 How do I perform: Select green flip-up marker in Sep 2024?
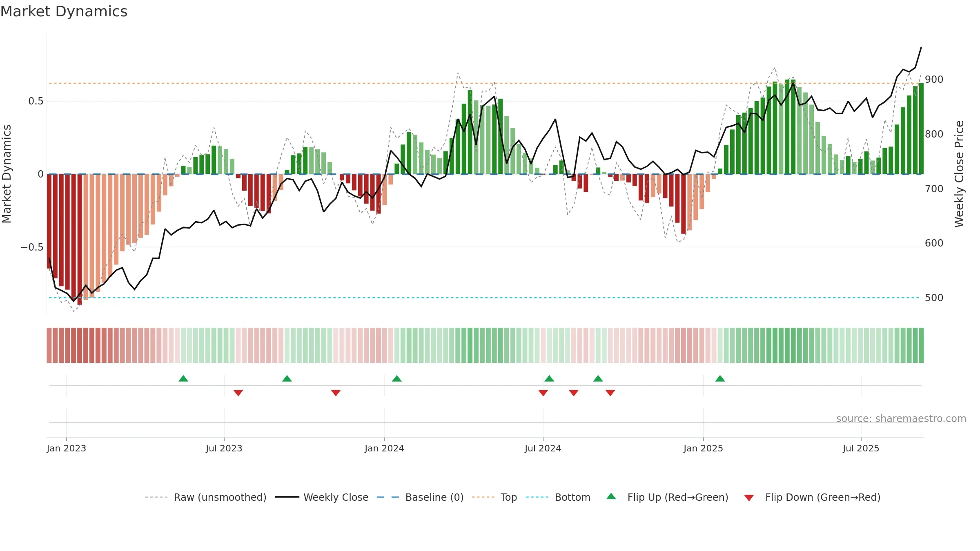tap(598, 378)
